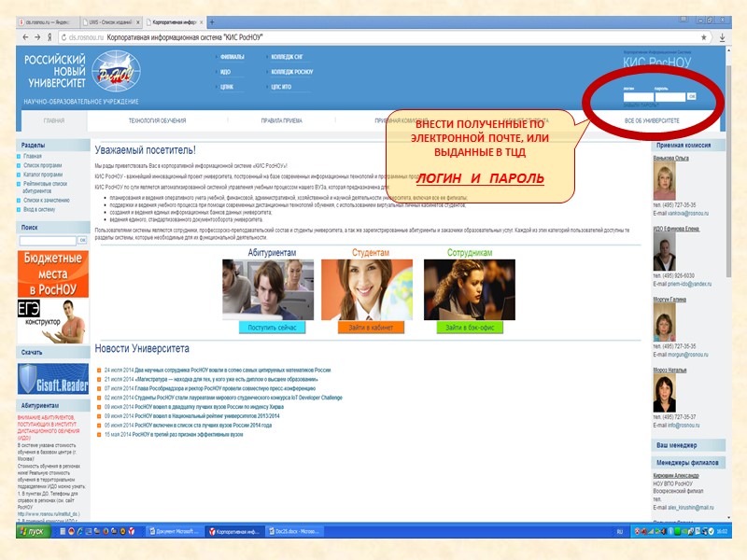Click the browser forward arrow
The height and width of the screenshot is (560, 747).
(x=37, y=37)
